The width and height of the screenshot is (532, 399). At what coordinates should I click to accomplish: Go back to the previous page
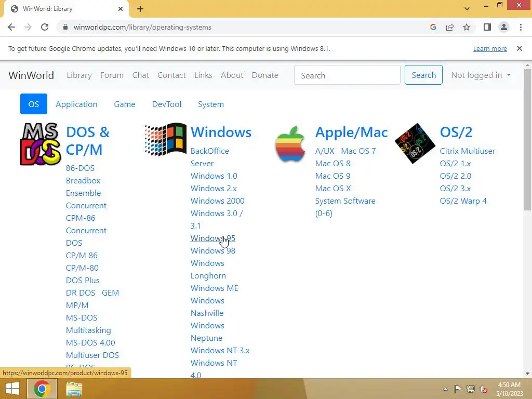click(x=11, y=27)
